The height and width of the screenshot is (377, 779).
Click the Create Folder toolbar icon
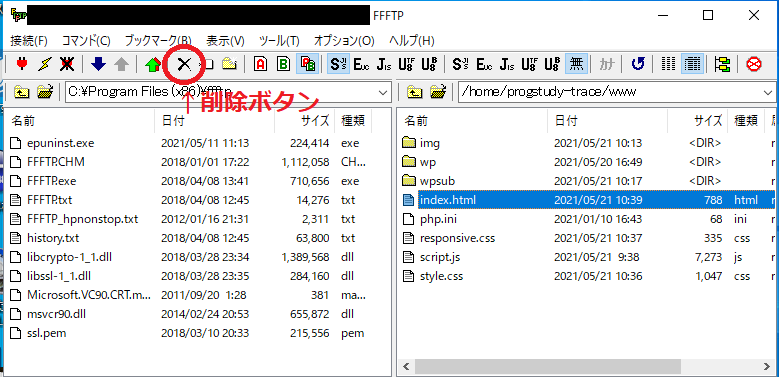pyautogui.click(x=229, y=64)
